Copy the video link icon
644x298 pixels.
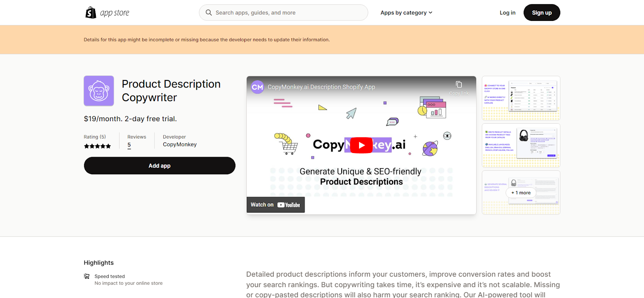pyautogui.click(x=459, y=85)
